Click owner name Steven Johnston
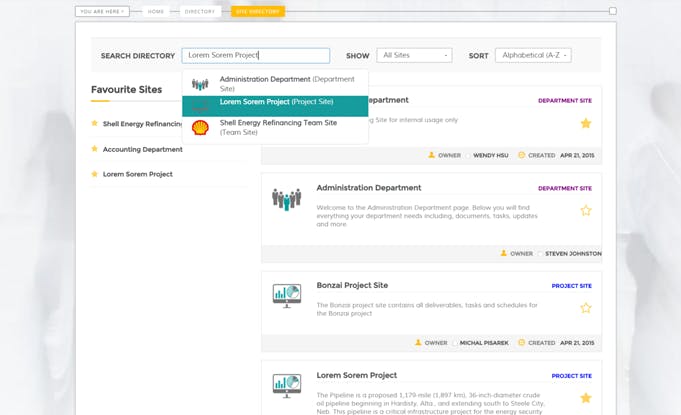 coord(573,254)
